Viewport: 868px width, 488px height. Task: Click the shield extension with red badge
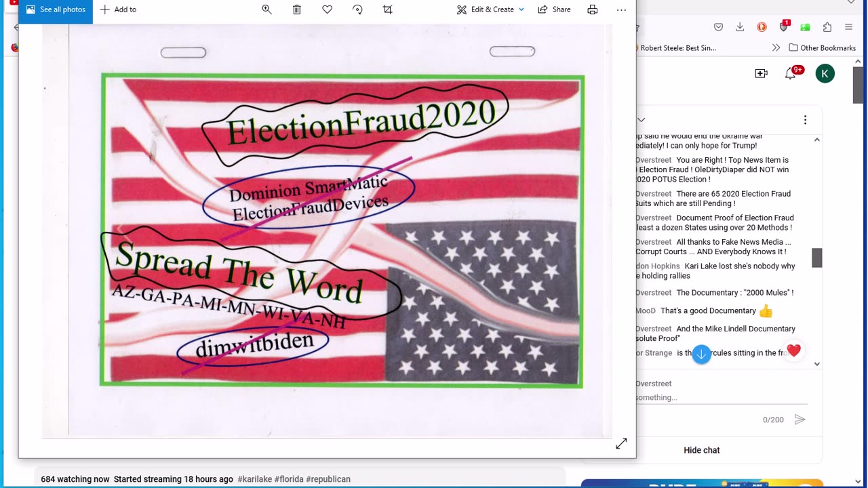coord(784,26)
